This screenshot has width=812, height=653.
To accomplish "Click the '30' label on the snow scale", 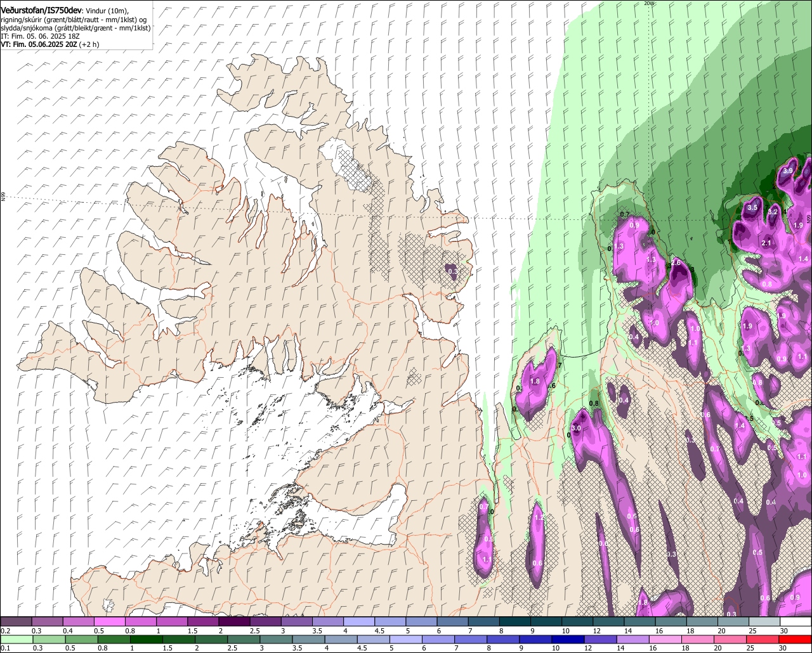I will point(784,631).
